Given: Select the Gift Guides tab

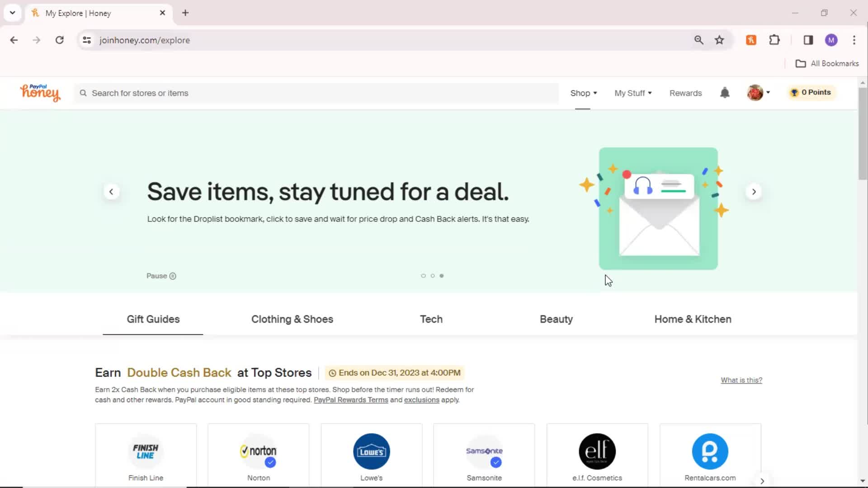Looking at the screenshot, I should (153, 319).
